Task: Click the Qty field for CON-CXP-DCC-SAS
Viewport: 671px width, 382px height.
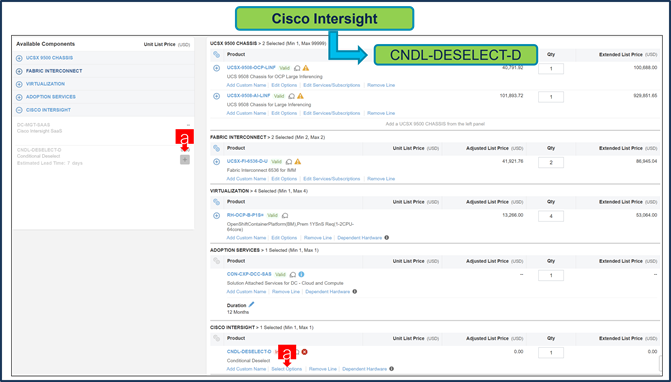Action: [551, 275]
